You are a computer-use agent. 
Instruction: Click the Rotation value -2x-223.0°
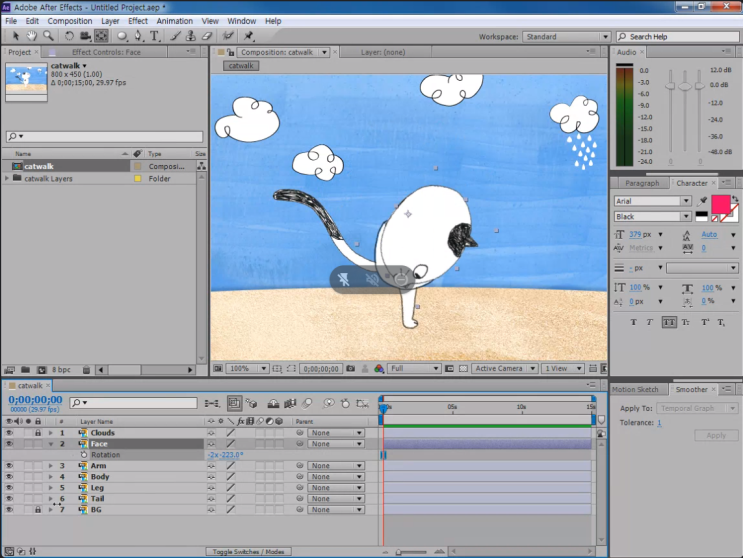point(226,455)
